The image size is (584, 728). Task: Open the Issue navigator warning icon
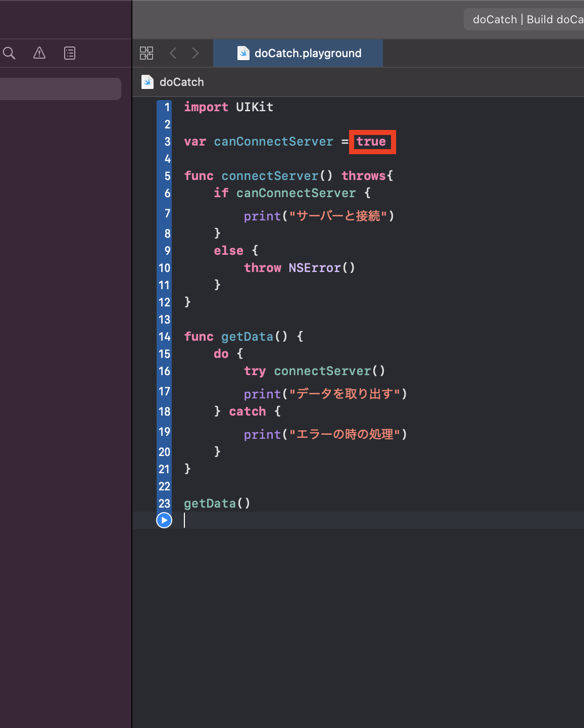tap(39, 53)
